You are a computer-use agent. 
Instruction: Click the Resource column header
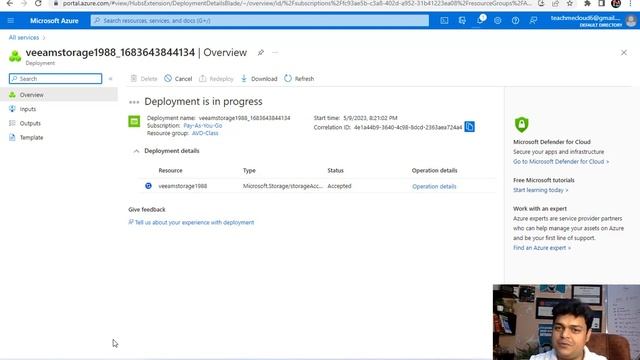170,171
